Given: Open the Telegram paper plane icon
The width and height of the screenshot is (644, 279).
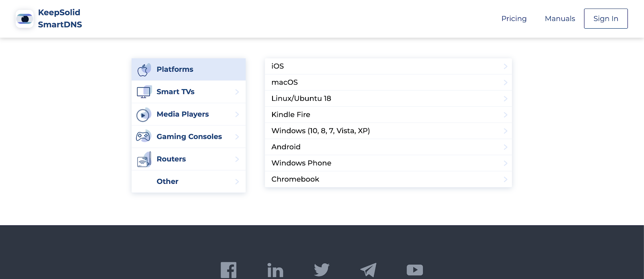Looking at the screenshot, I should (x=368, y=270).
